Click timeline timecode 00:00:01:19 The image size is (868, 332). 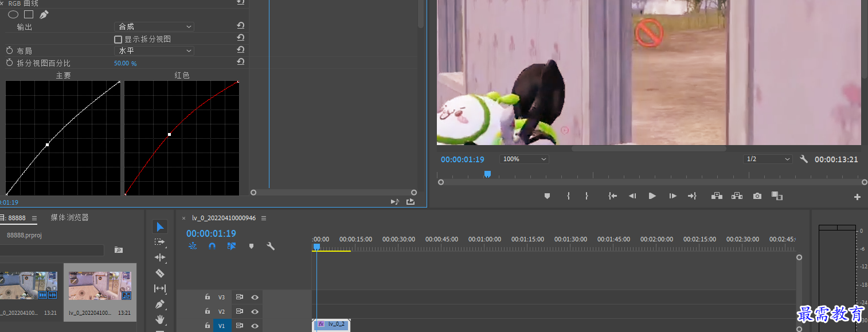coord(211,233)
